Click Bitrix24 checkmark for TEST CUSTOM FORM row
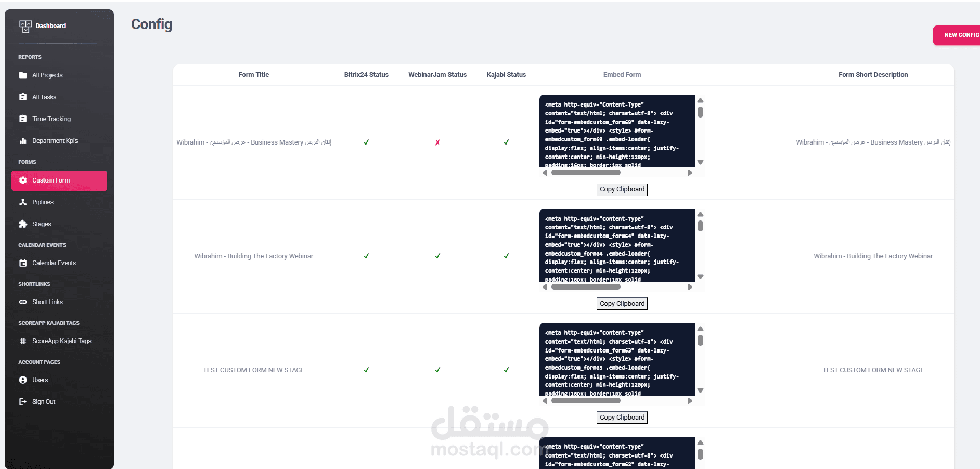 point(366,370)
